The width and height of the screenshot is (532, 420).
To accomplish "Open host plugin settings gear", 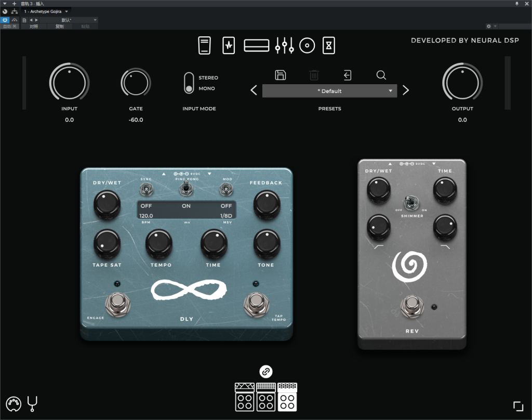I will pyautogui.click(x=488, y=26).
